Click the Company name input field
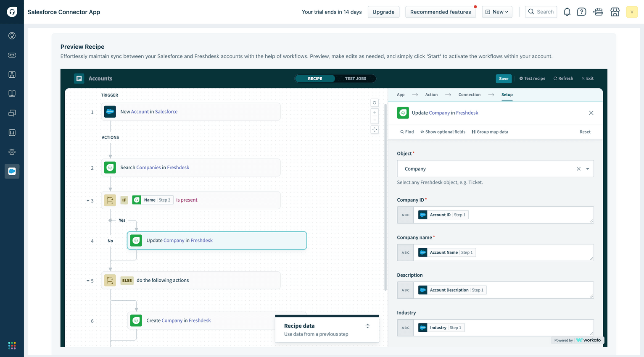 click(x=495, y=252)
